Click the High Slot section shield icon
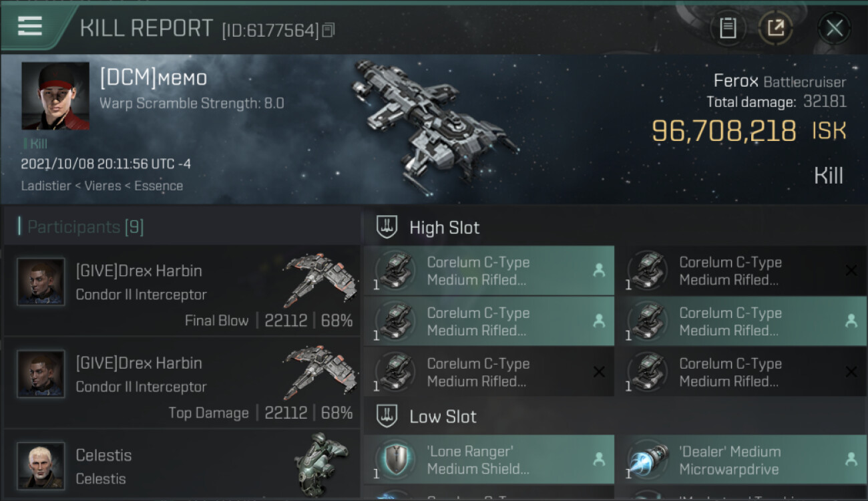The width and height of the screenshot is (868, 501). 387,227
